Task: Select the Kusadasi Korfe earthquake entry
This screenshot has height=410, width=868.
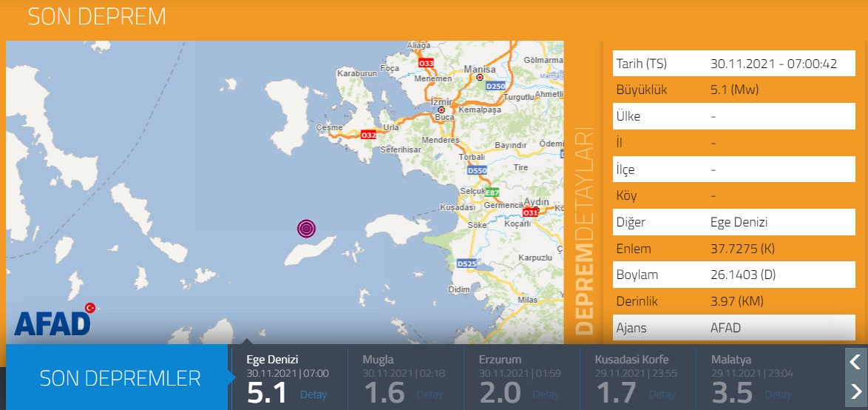Action: click(638, 378)
